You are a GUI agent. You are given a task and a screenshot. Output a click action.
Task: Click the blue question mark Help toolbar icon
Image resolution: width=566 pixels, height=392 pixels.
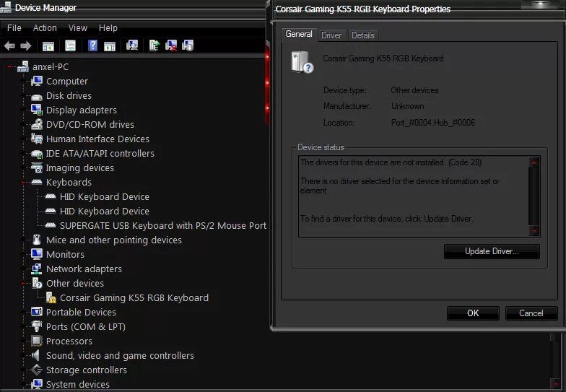(92, 45)
